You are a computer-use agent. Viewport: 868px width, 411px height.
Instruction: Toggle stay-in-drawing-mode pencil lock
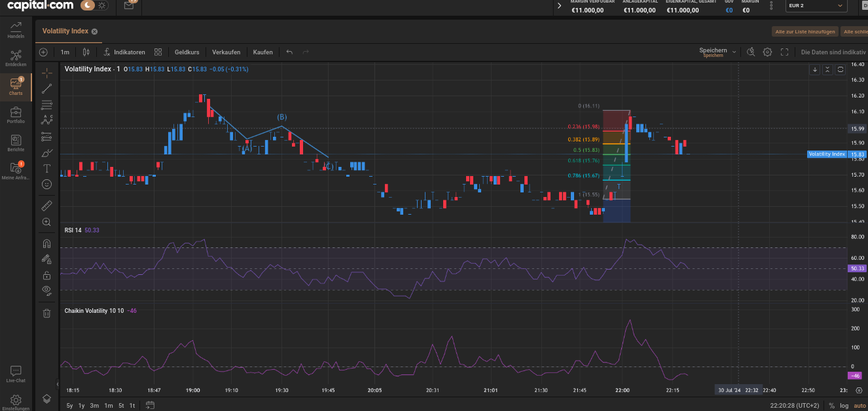[46, 259]
